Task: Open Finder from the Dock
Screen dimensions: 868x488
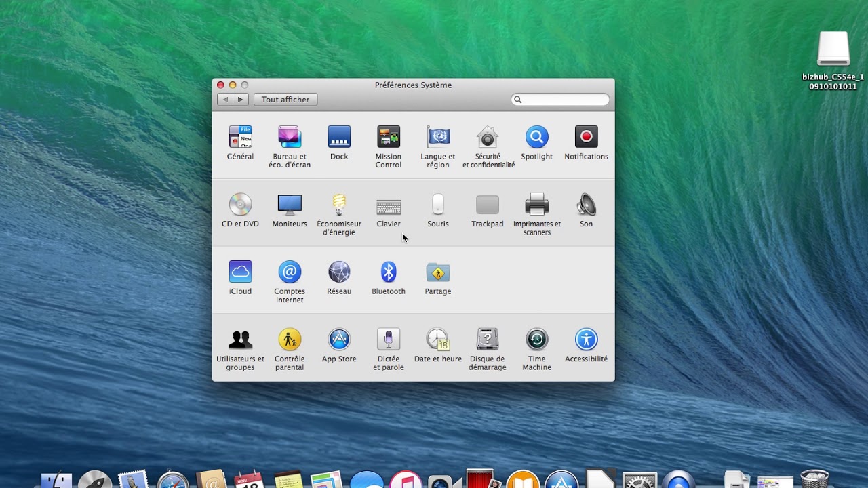Action: (56, 479)
